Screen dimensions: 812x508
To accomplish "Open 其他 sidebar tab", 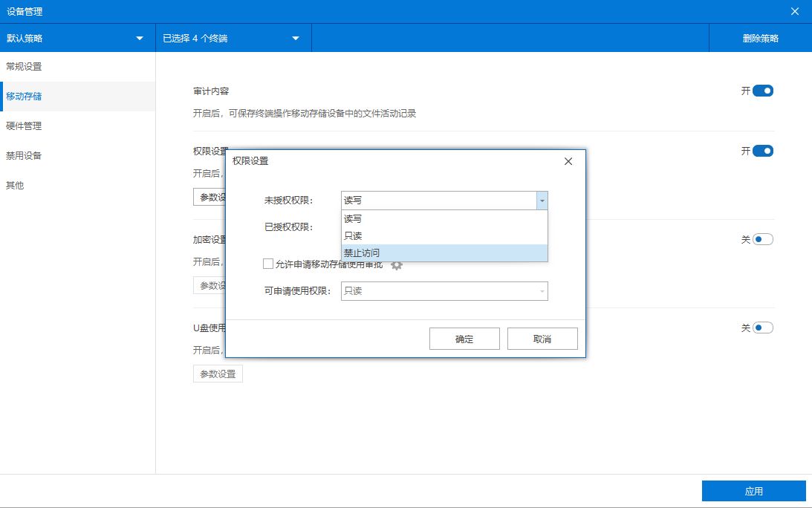I will tap(78, 186).
